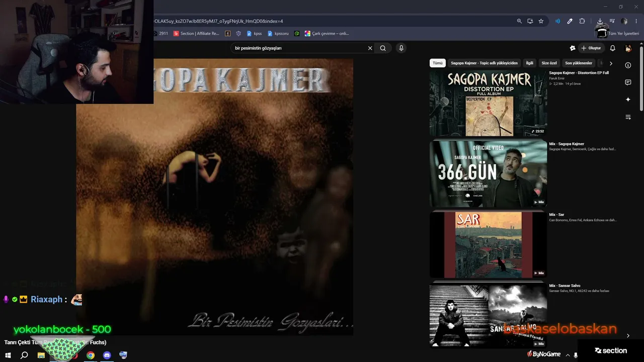The width and height of the screenshot is (644, 362).
Task: Open Chrome downloads icon
Action: coord(600,21)
